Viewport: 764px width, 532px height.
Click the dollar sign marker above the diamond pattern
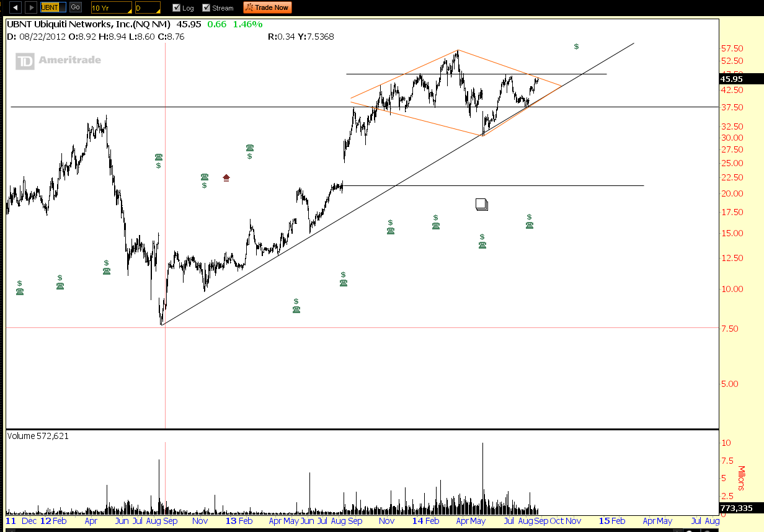click(575, 46)
